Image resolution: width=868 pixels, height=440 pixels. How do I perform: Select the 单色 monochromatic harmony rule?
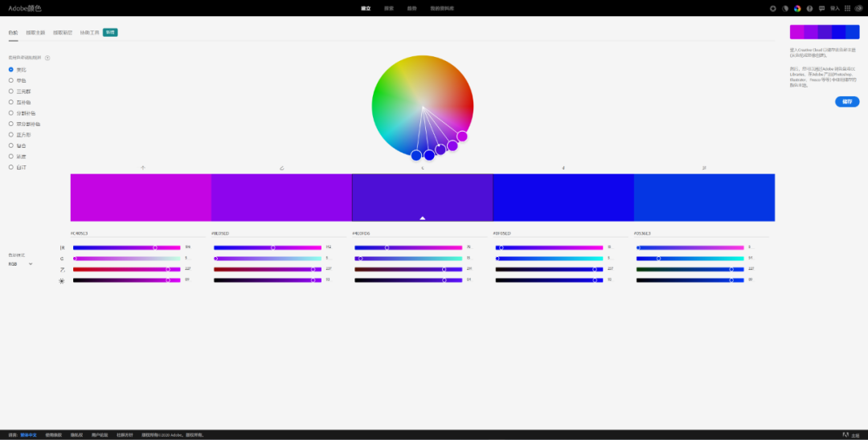tap(17, 80)
